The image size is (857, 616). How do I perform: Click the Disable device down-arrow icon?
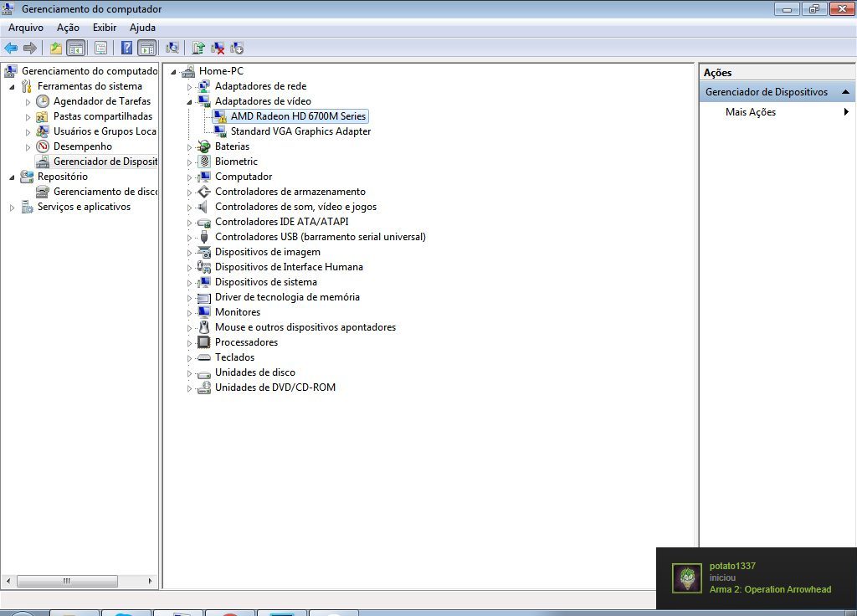(237, 48)
